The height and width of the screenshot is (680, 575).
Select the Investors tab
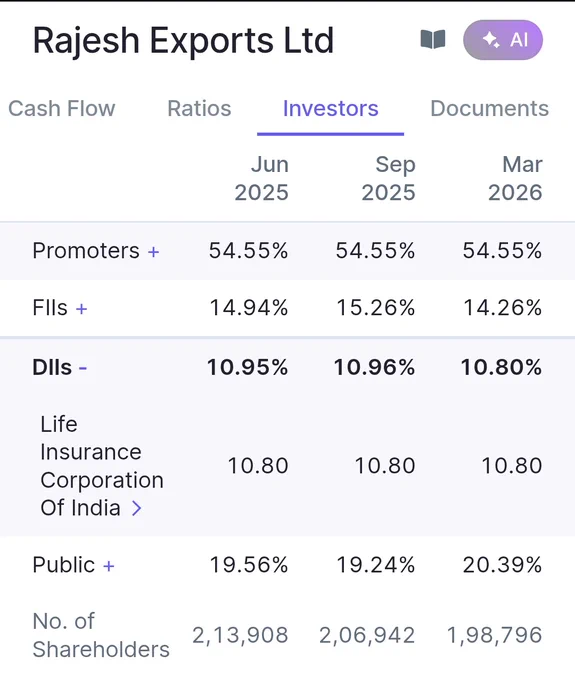coord(330,108)
